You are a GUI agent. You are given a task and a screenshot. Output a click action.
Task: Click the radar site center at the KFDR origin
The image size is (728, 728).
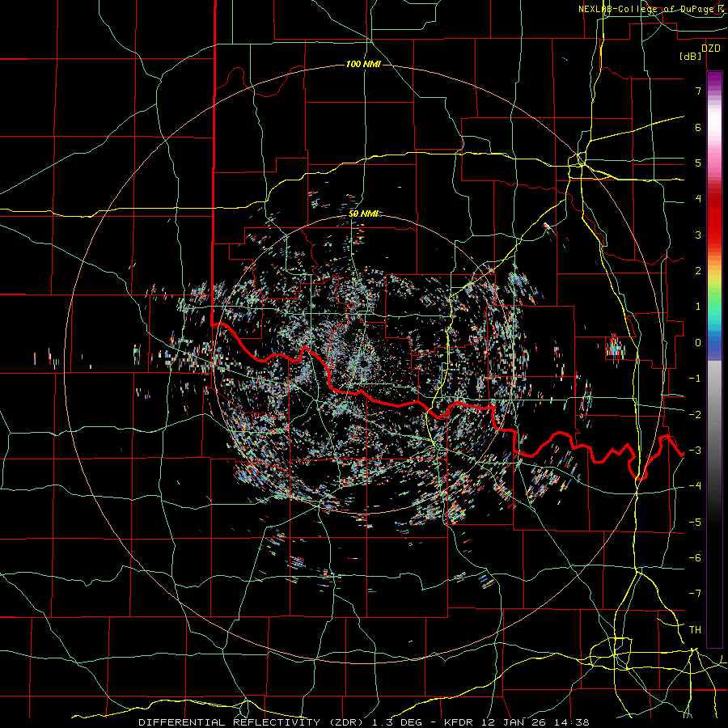pyautogui.click(x=363, y=363)
